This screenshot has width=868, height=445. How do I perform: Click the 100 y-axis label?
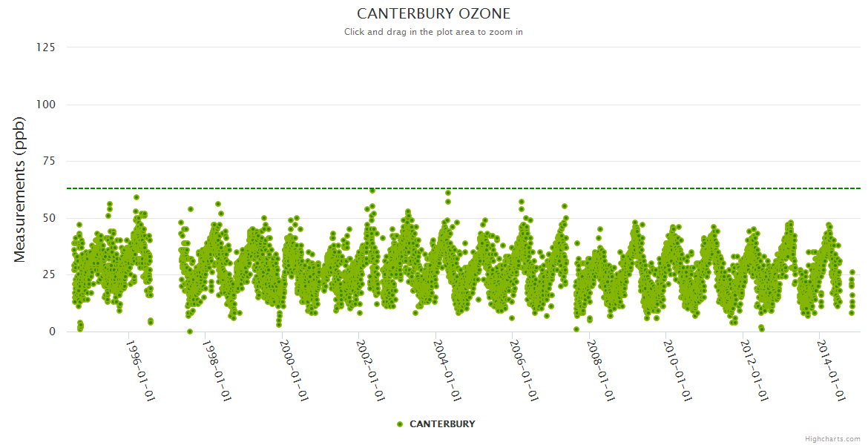pyautogui.click(x=45, y=105)
